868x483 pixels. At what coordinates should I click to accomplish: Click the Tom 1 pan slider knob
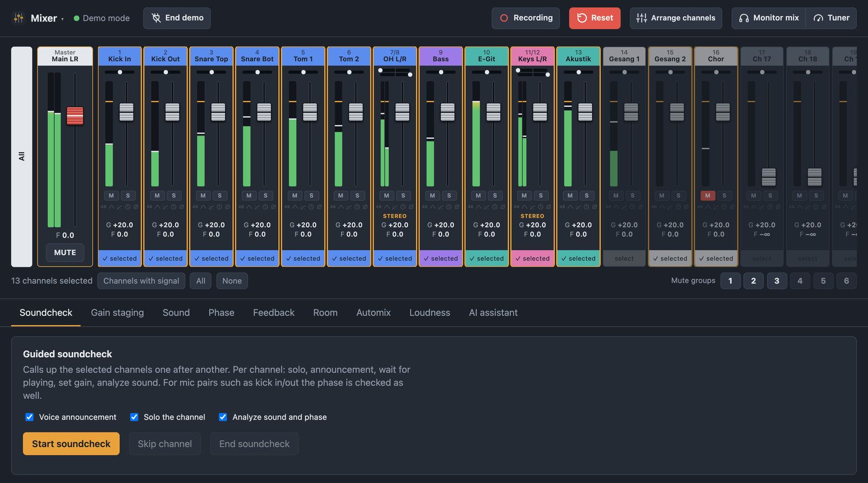(x=303, y=72)
